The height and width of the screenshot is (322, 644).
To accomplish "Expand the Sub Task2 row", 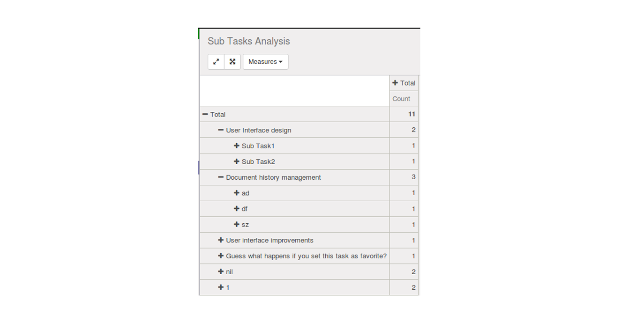I will click(x=237, y=161).
